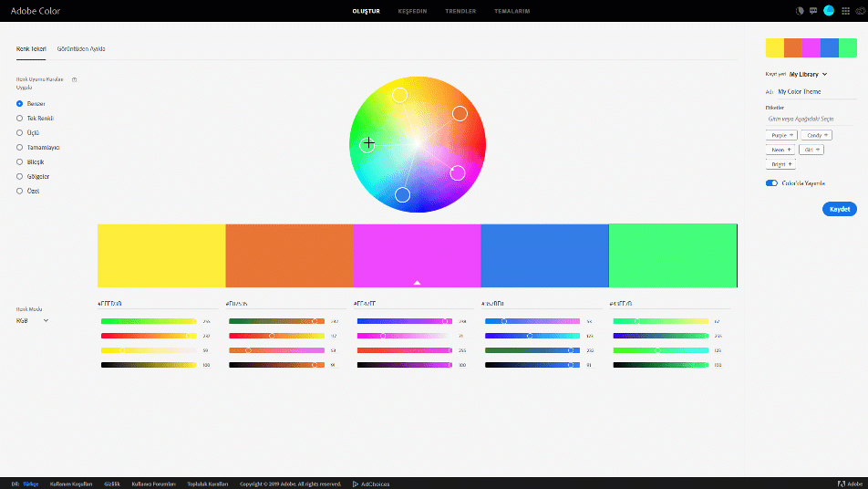This screenshot has width=868, height=489.
Task: Select the large magenta color swatch
Action: [x=418, y=255]
